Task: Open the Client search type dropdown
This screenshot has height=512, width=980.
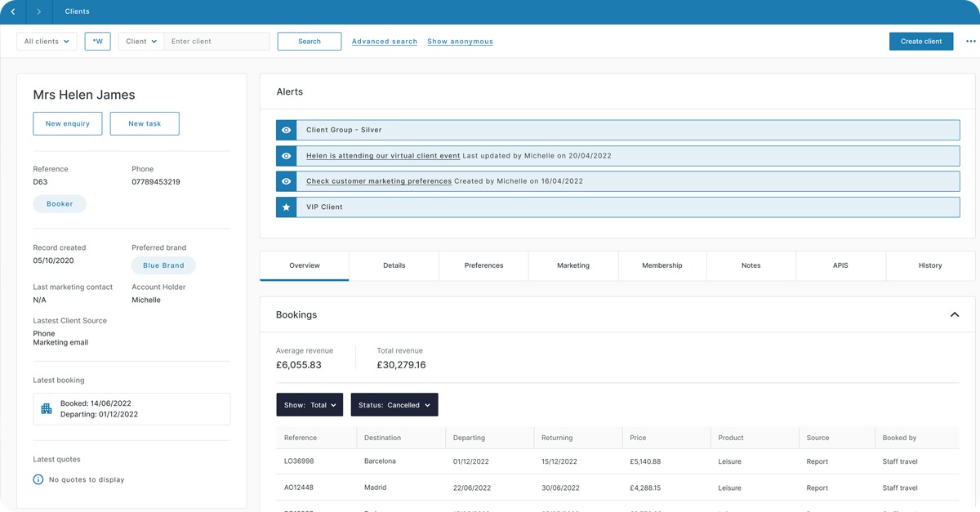Action: coord(140,40)
